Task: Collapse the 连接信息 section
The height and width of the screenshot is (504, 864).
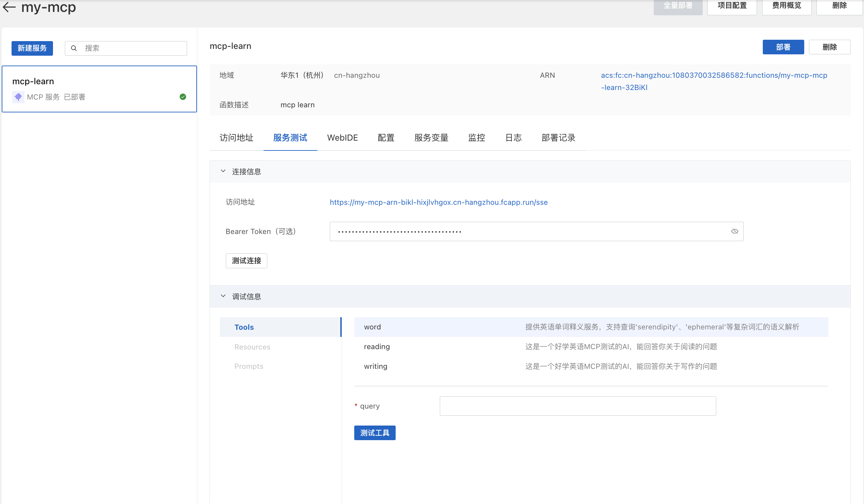Action: (x=223, y=171)
